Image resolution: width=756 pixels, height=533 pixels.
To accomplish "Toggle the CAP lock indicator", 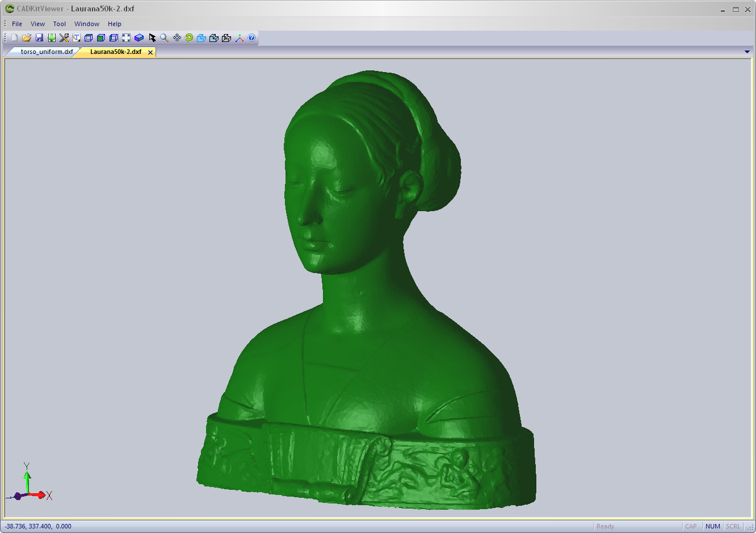I will (x=691, y=526).
